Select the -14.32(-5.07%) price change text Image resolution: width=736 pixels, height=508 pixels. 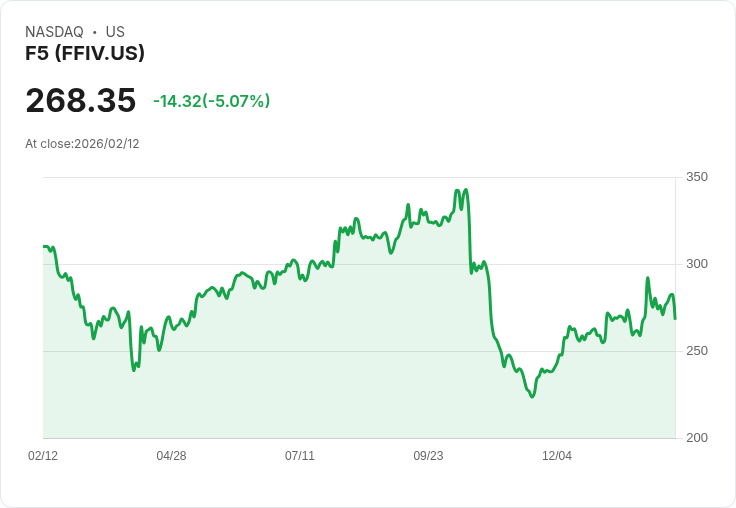(x=212, y=101)
